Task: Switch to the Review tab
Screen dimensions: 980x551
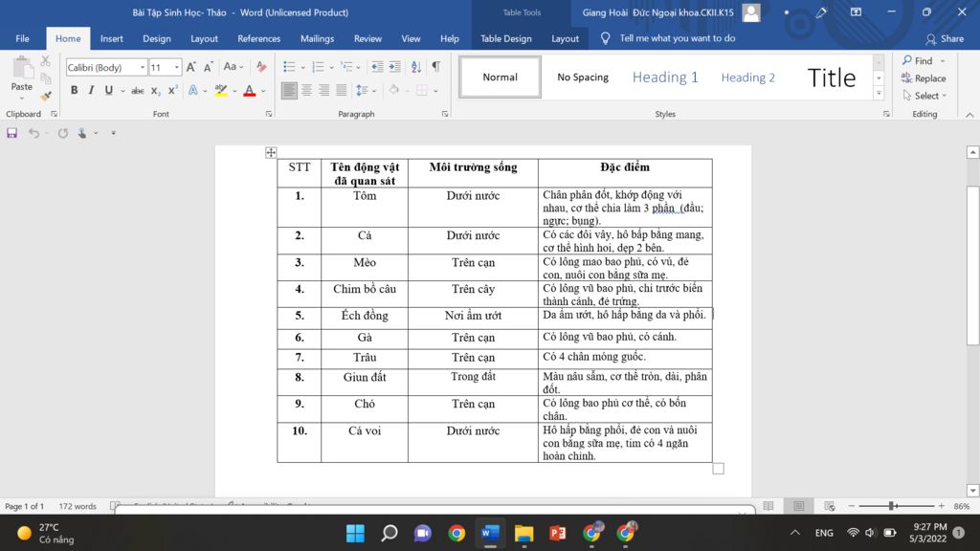Action: [367, 38]
